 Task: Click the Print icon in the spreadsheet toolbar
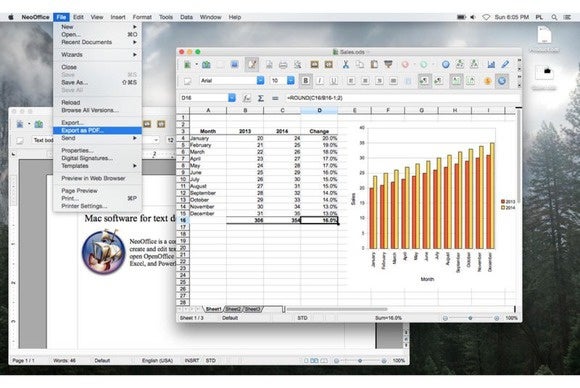pos(283,65)
